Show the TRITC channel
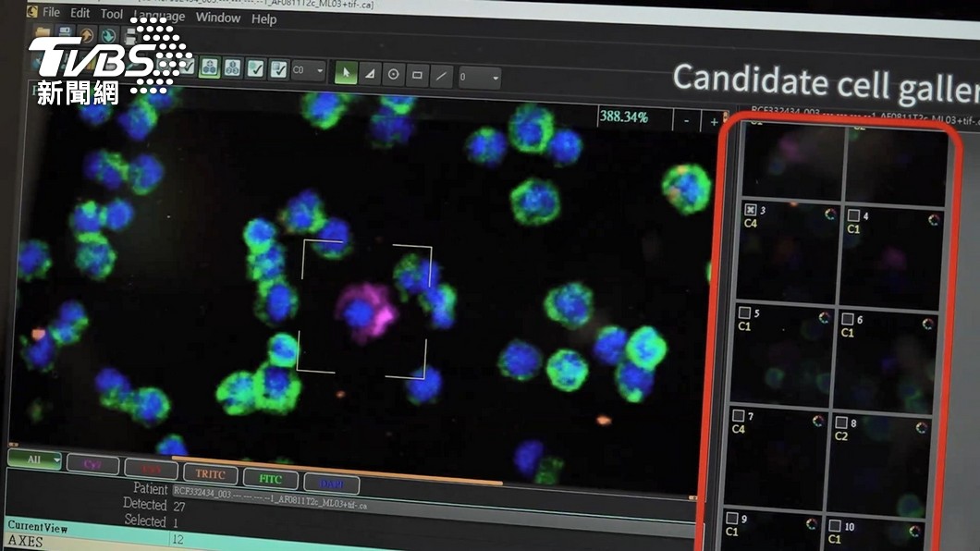 tap(210, 474)
